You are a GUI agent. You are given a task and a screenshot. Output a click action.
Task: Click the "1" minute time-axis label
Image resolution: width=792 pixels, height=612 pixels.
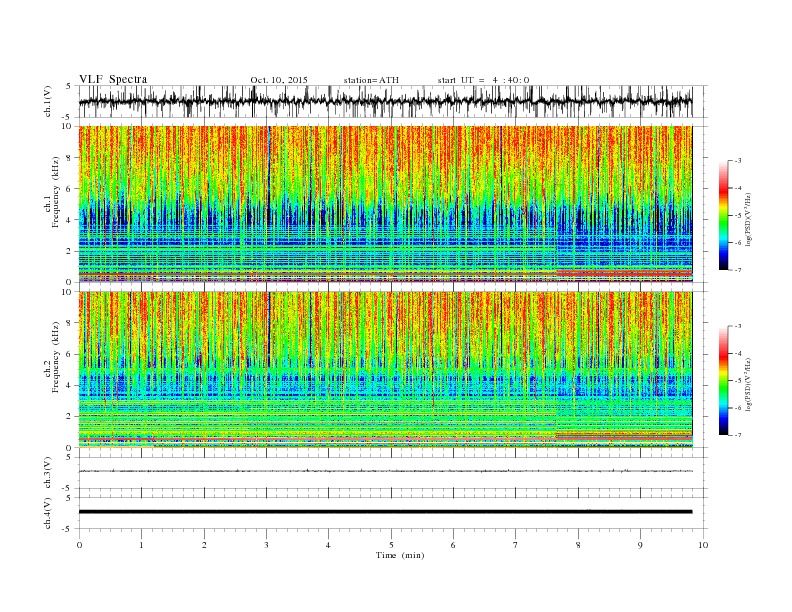coord(142,545)
